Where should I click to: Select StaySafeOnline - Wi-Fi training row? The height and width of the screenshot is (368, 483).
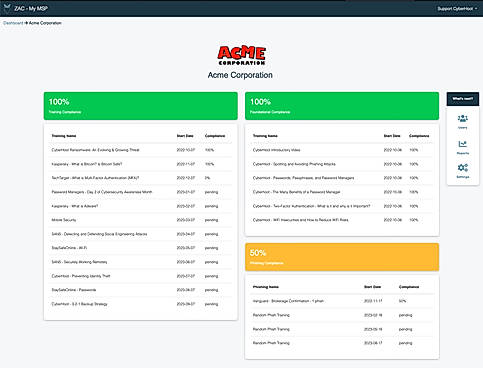pyautogui.click(x=141, y=248)
